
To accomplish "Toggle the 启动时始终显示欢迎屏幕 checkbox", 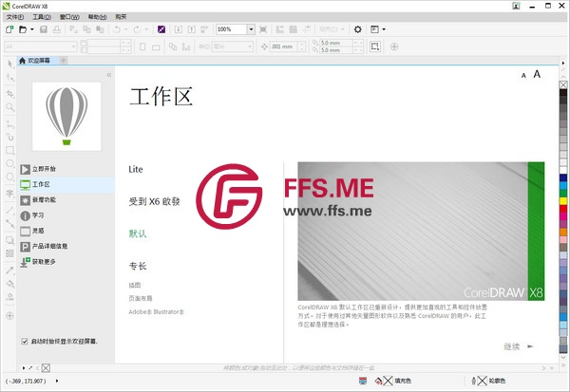I will (25, 341).
